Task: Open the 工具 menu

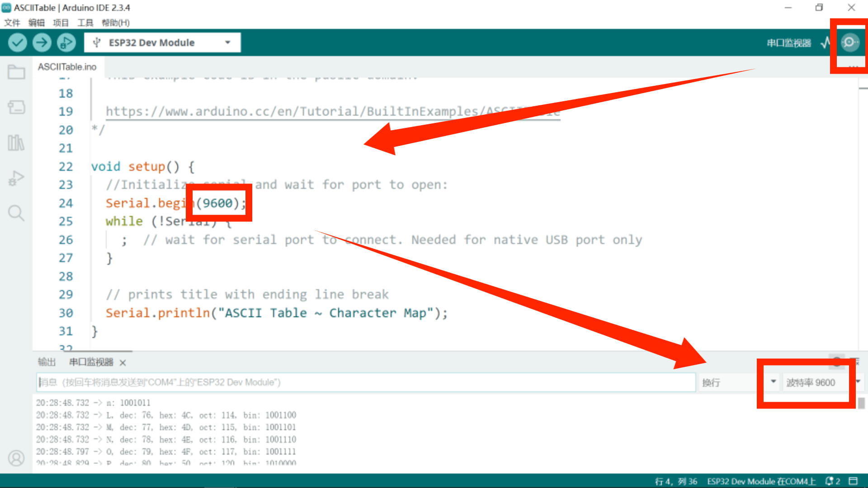Action: coord(85,23)
